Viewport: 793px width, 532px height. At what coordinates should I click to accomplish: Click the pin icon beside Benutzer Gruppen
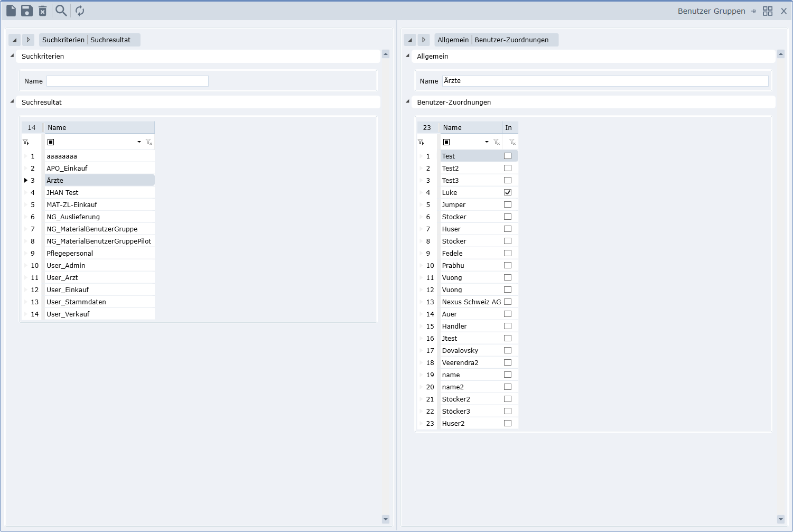753,11
